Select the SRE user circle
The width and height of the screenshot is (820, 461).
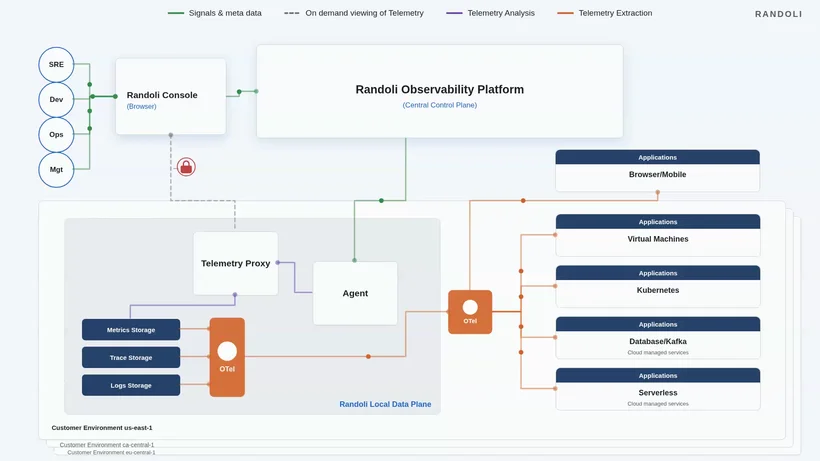click(x=56, y=65)
